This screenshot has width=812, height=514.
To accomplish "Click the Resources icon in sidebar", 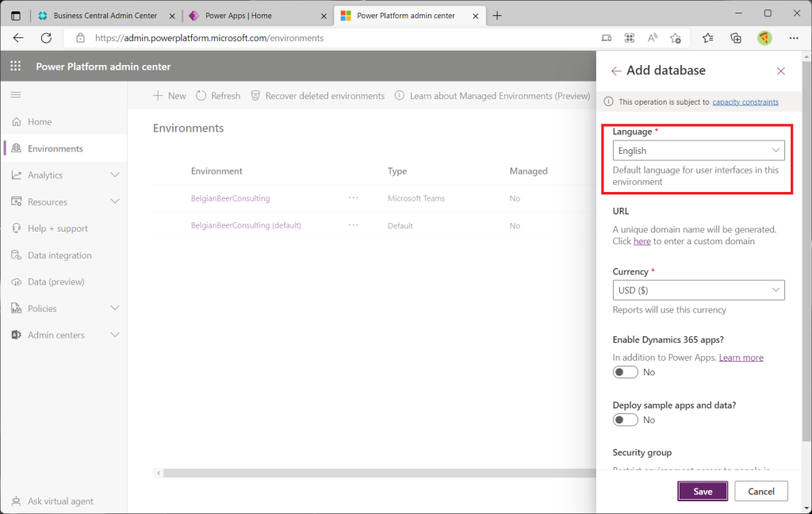I will click(17, 201).
